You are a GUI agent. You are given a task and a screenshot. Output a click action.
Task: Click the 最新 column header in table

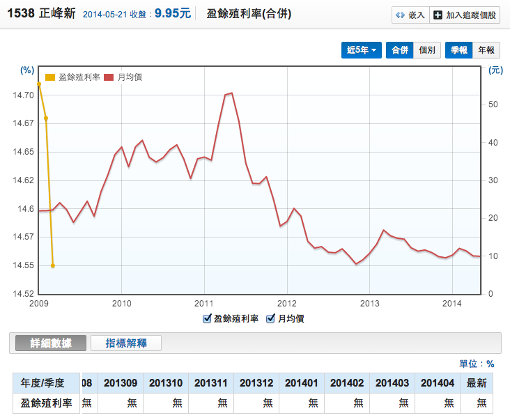(x=477, y=383)
